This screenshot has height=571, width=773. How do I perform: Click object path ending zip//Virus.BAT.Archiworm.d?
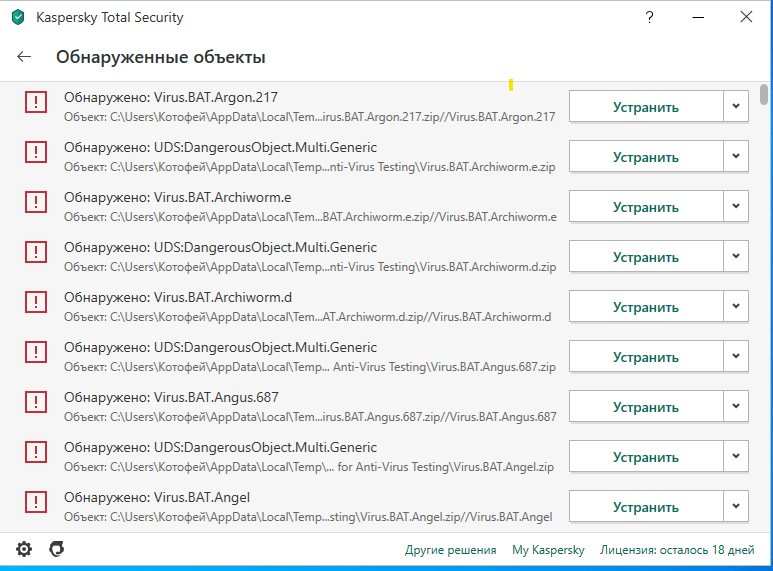(308, 317)
